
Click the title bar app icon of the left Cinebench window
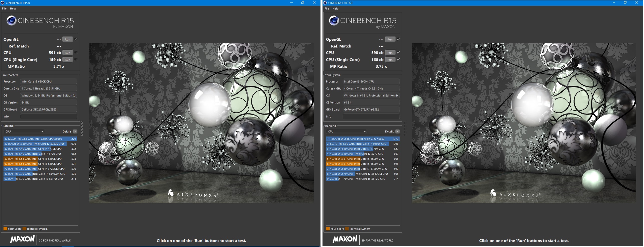pyautogui.click(x=3, y=3)
